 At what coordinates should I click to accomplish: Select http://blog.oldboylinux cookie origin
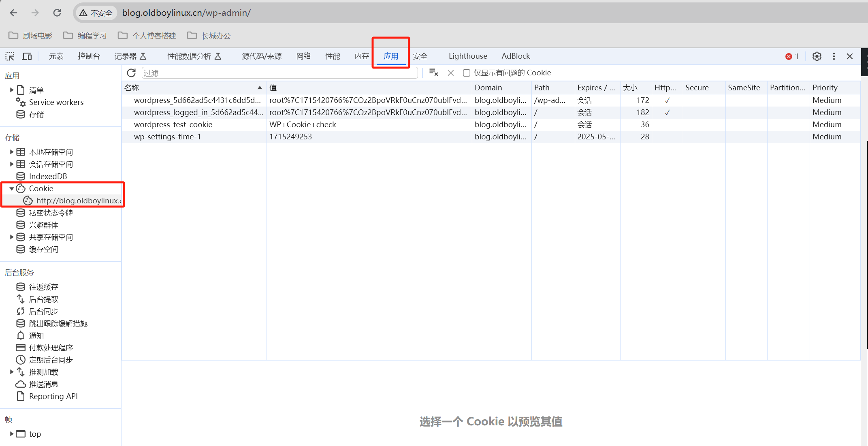point(73,201)
